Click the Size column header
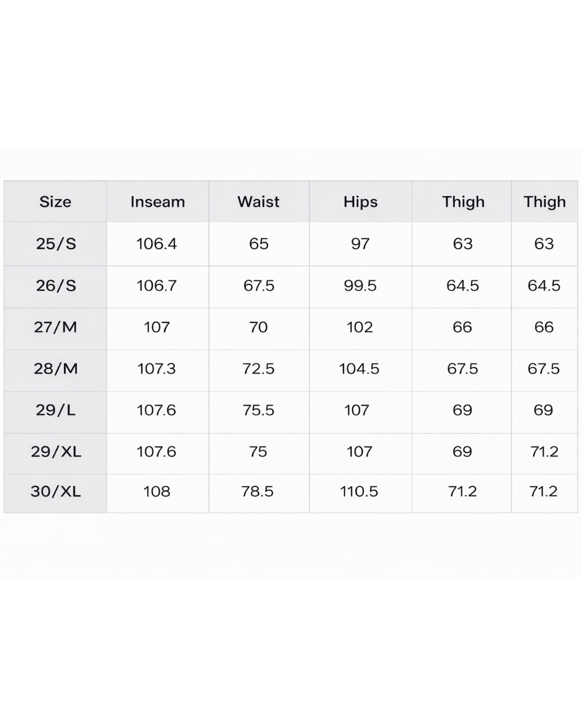The height and width of the screenshot is (728, 582). (55, 202)
